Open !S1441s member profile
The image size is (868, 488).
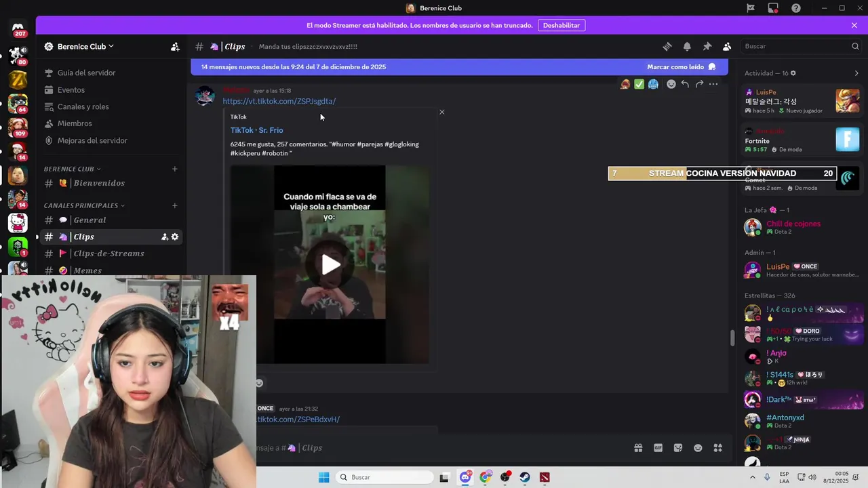(802, 378)
